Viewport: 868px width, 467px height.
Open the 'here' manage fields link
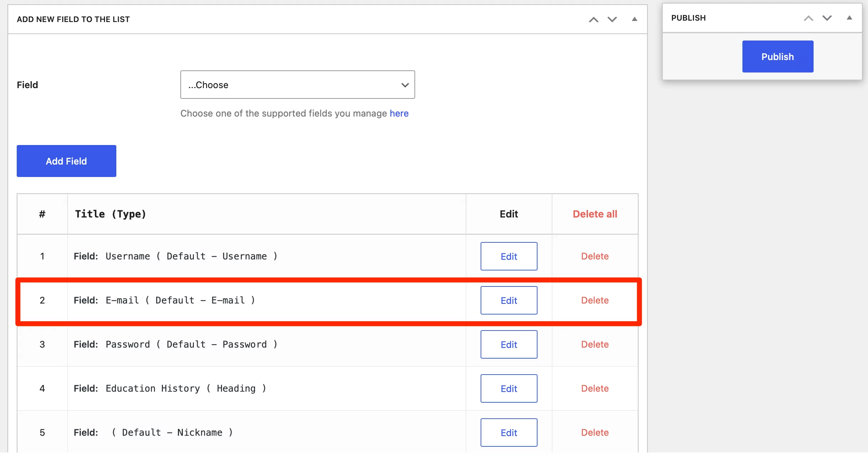point(399,113)
